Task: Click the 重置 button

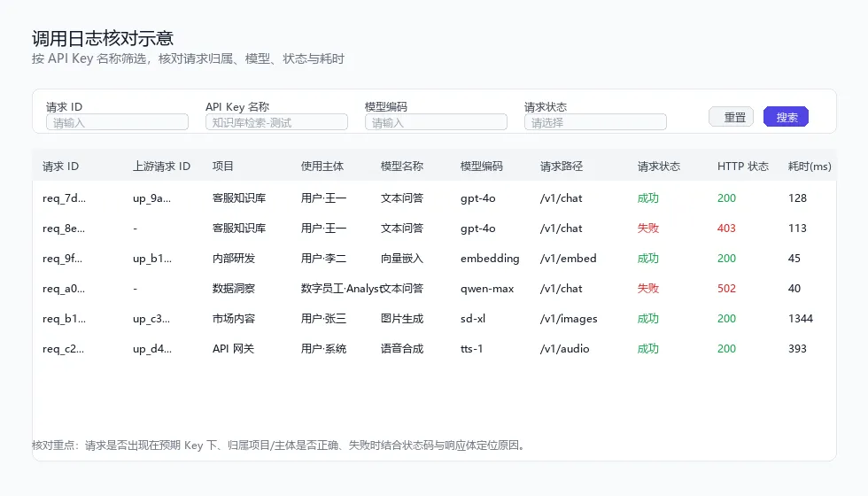Action: click(731, 117)
